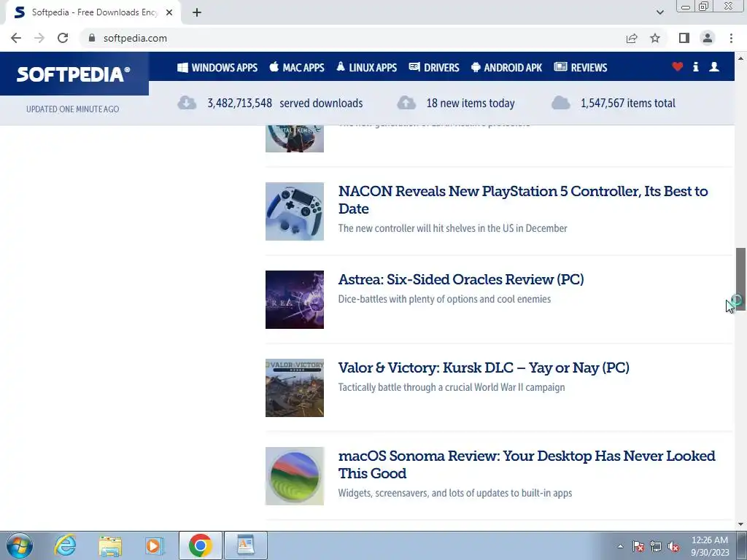Screen dimensions: 747x560
Task: Click the NACON controller thumbnail
Action: click(x=295, y=211)
